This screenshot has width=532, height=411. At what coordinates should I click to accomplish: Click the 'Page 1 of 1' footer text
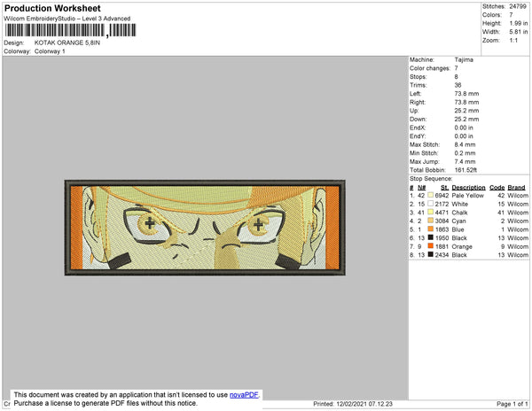click(x=512, y=404)
